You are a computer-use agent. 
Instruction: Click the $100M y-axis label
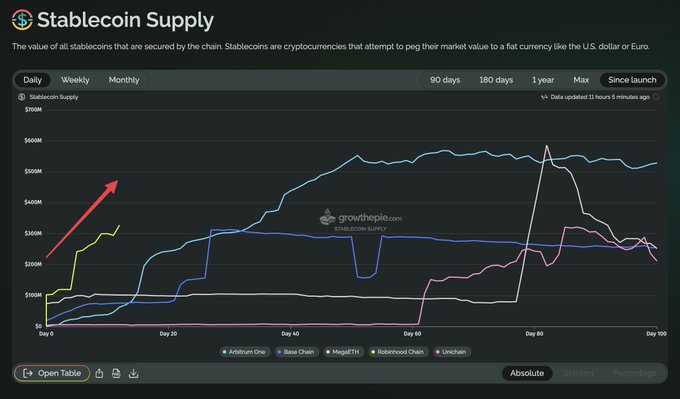coord(33,295)
